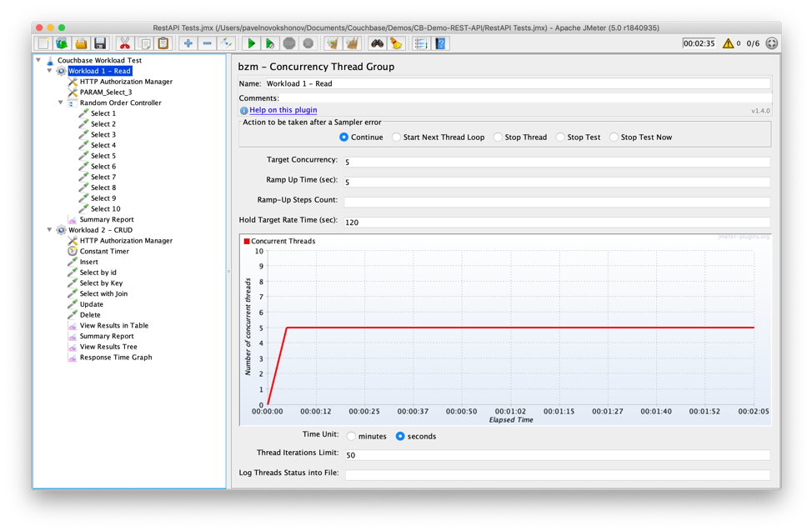The height and width of the screenshot is (531, 812).
Task: Select the Insert sampler
Action: pos(88,262)
